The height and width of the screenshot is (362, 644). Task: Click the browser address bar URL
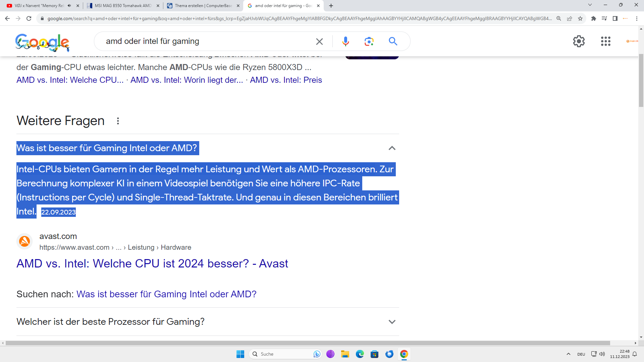click(x=300, y=18)
